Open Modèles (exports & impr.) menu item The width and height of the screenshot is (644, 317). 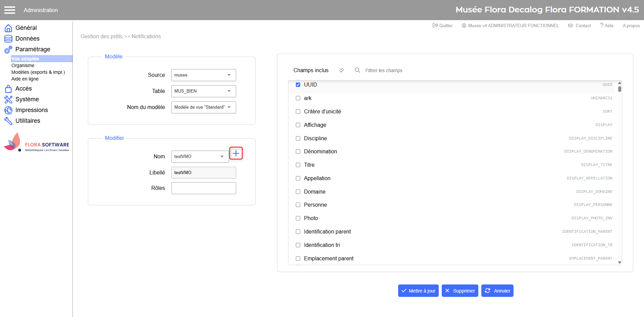pos(38,72)
